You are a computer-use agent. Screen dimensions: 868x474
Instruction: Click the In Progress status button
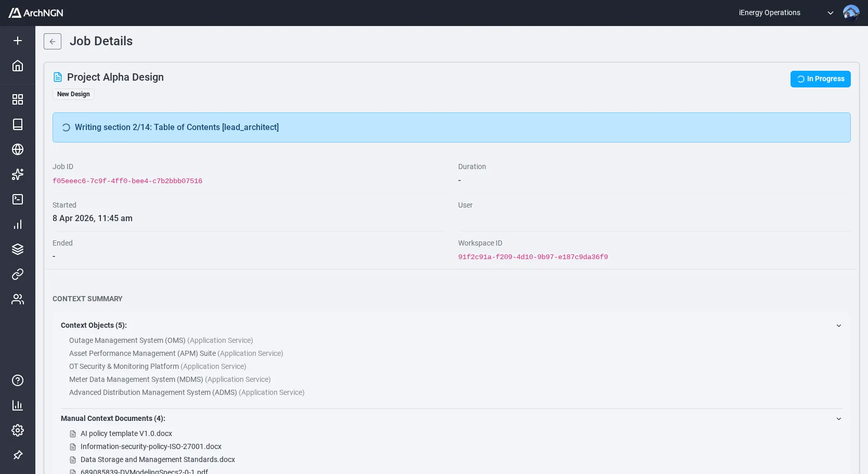(820, 79)
